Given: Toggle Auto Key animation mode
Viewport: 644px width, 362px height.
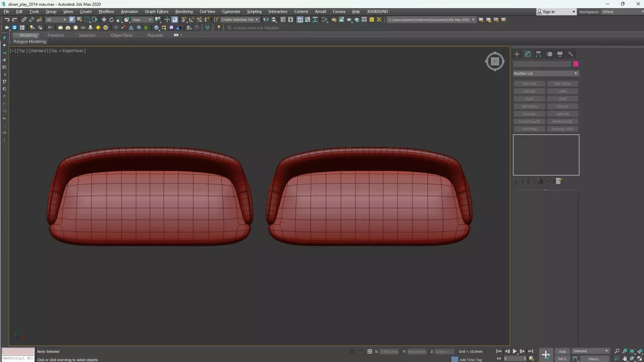Looking at the screenshot, I should 562,351.
